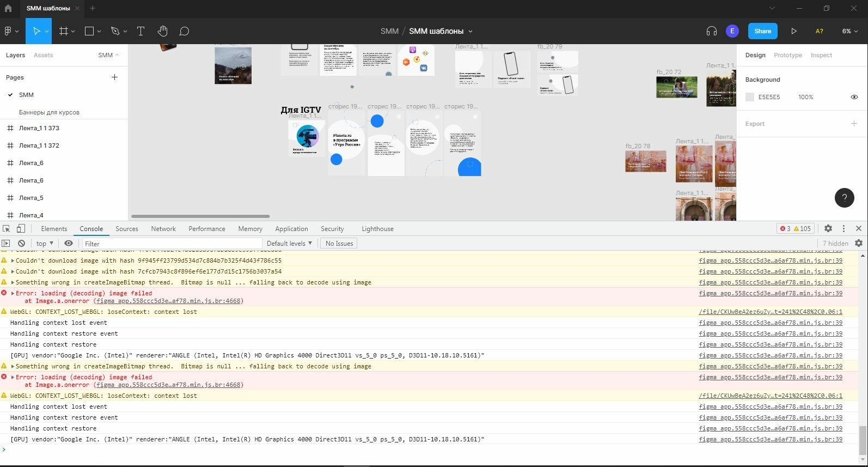
Task: Click the blue Share button
Action: point(762,31)
